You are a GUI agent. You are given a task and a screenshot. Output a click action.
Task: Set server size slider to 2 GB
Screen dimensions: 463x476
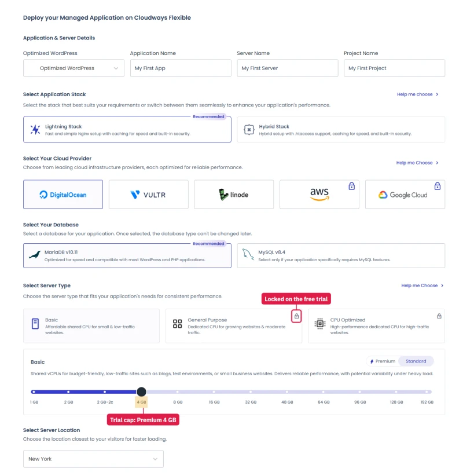(x=68, y=392)
